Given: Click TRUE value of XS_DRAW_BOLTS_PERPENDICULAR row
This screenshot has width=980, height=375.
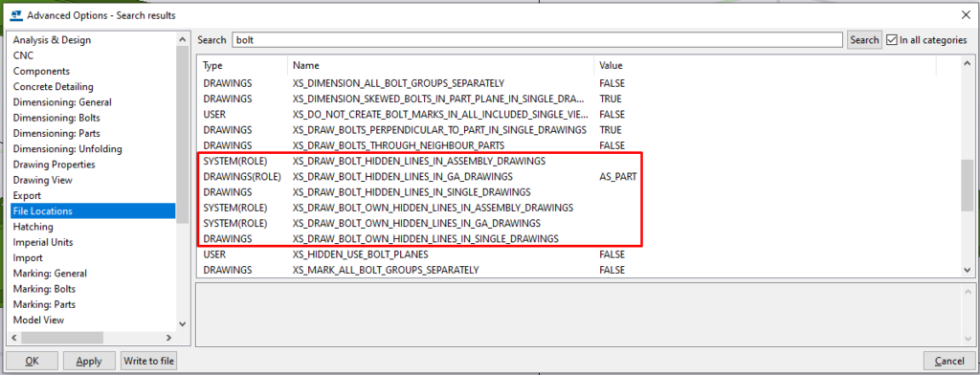Looking at the screenshot, I should (x=610, y=130).
